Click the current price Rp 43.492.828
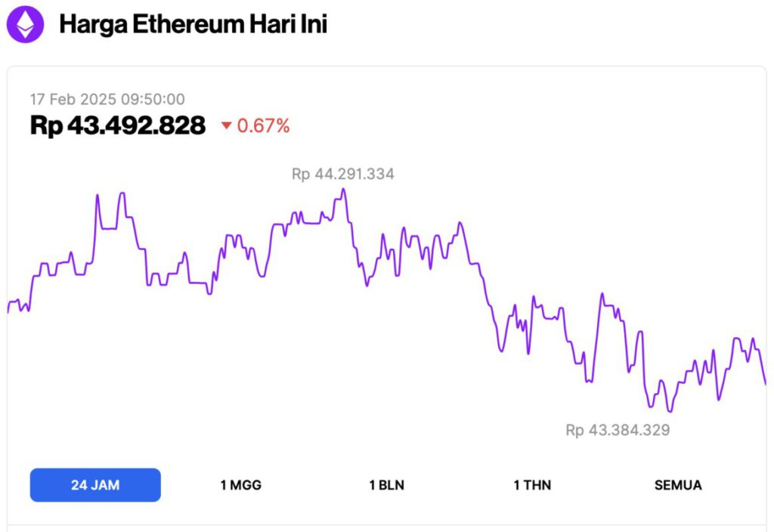Image resolution: width=774 pixels, height=532 pixels. coord(118,125)
